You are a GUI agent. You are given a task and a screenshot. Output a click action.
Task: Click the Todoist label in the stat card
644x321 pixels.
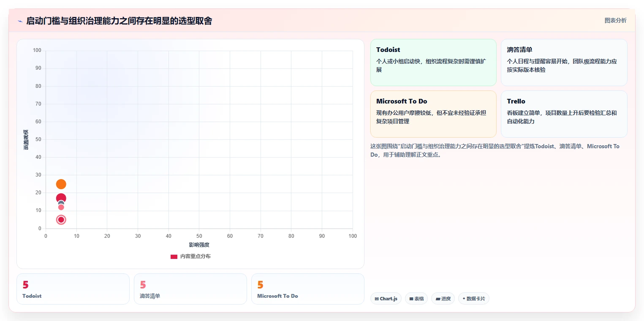pyautogui.click(x=32, y=296)
